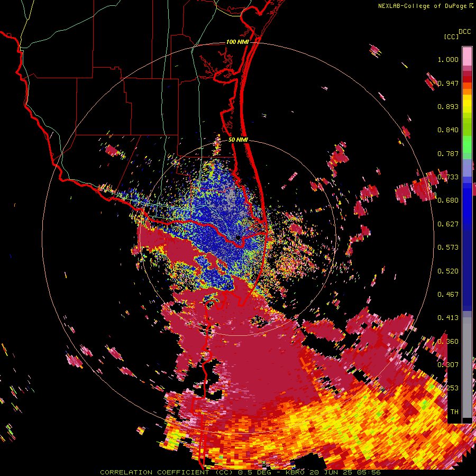This screenshot has width=476, height=476.
Task: Click the 0.840 scale value
Action: click(x=448, y=130)
